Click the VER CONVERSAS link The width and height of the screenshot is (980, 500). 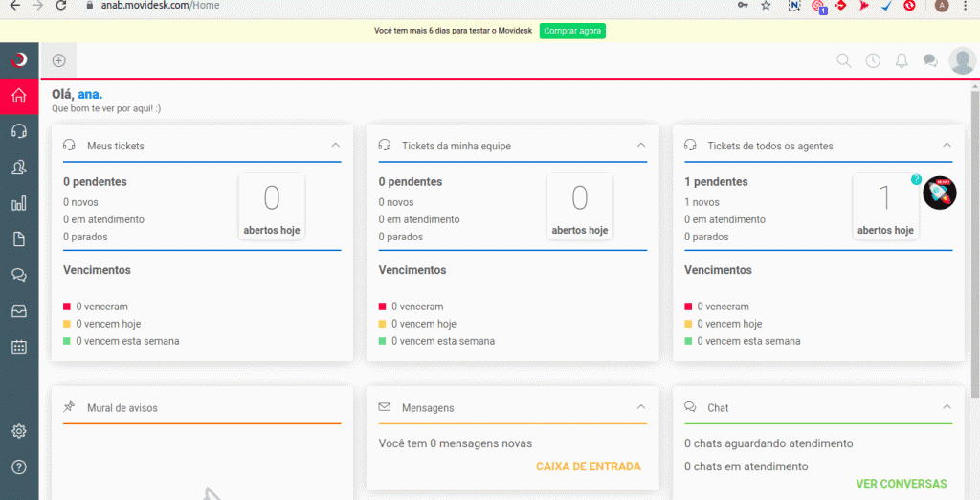901,484
